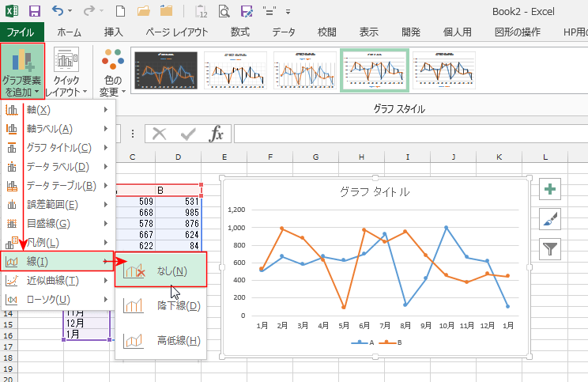Open the Undo history dropdown arrow
This screenshot has width=588, height=382.
tap(70, 11)
